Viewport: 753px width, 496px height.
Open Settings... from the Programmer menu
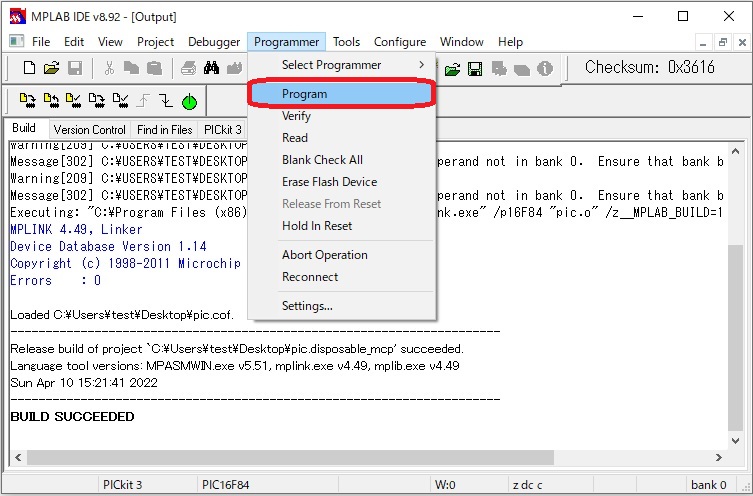(x=342, y=306)
